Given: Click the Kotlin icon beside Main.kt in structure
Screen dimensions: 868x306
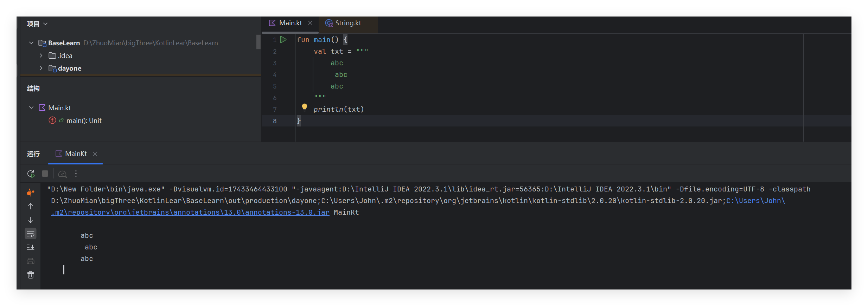Looking at the screenshot, I should (42, 108).
